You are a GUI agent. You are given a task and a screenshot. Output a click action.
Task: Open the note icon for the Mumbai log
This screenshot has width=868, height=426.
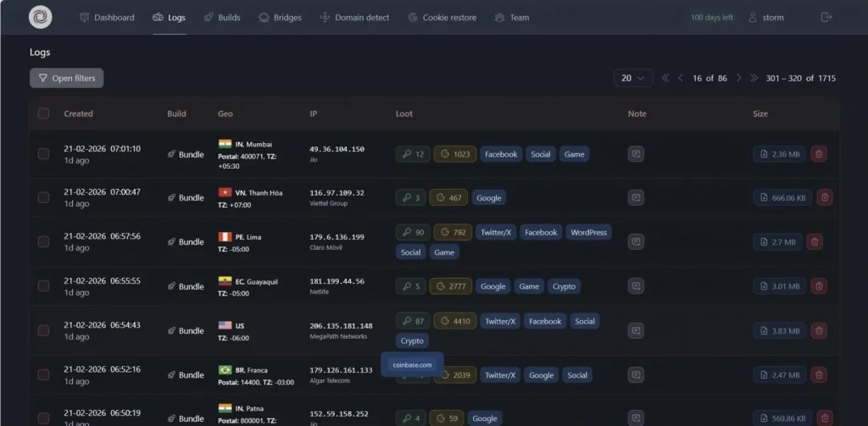point(636,154)
